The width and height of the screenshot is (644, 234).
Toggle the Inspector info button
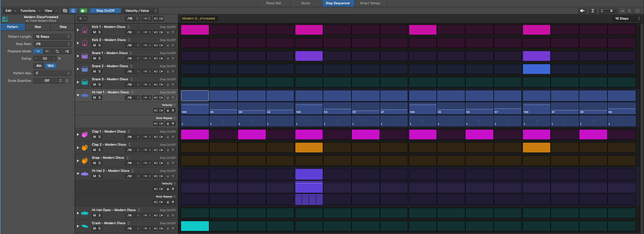pyautogui.click(x=73, y=11)
